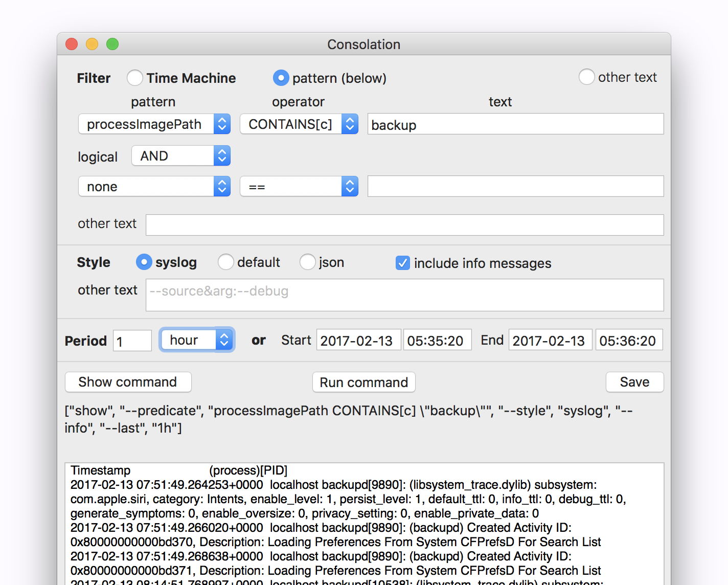Open the processImagePath pattern dropdown

[222, 124]
